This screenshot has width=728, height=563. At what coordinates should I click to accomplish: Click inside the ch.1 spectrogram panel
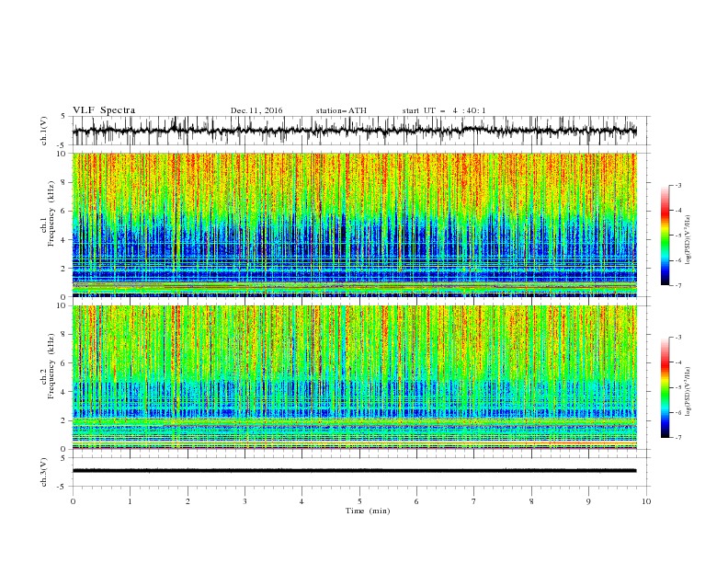coord(355,224)
